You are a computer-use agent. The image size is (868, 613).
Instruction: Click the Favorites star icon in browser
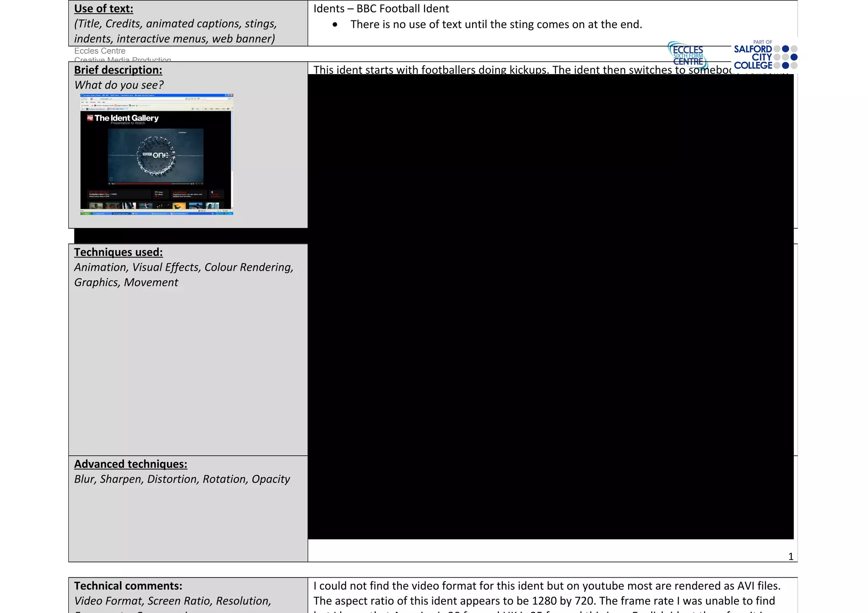pyautogui.click(x=82, y=105)
